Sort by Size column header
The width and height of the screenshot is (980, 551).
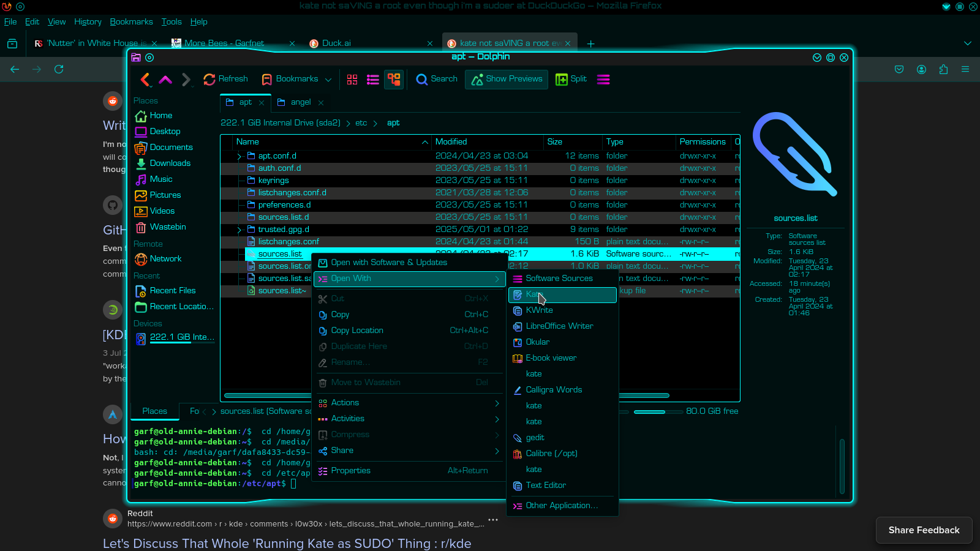(572, 142)
